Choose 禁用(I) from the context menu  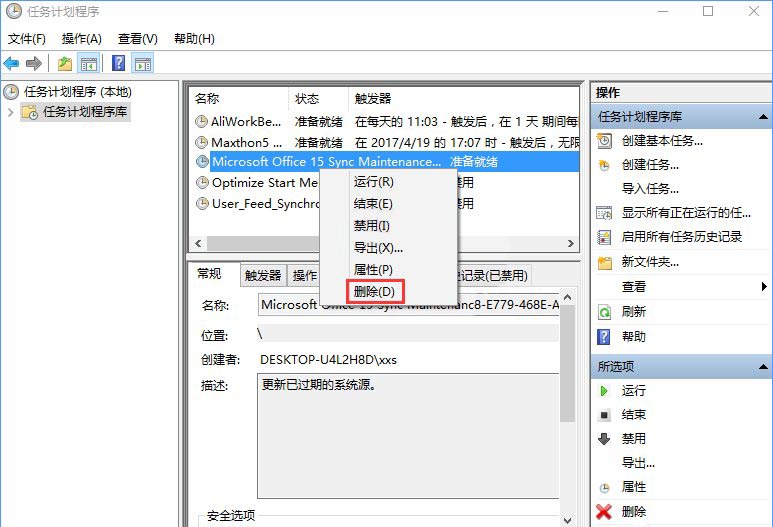[372, 226]
